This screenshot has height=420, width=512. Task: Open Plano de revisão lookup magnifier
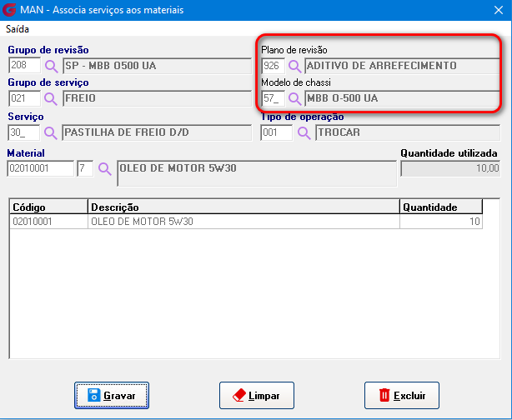pos(295,66)
